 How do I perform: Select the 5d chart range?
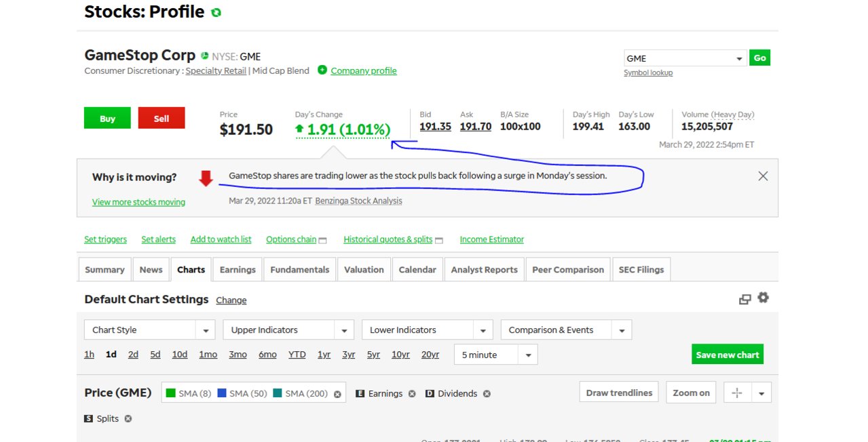pyautogui.click(x=155, y=355)
